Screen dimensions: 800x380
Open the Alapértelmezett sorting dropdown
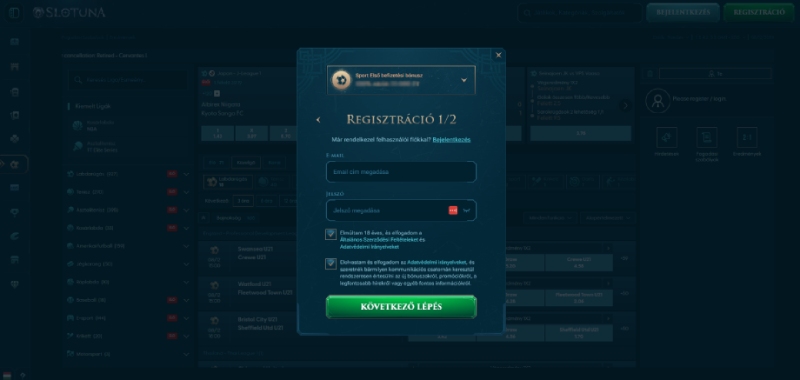point(608,218)
